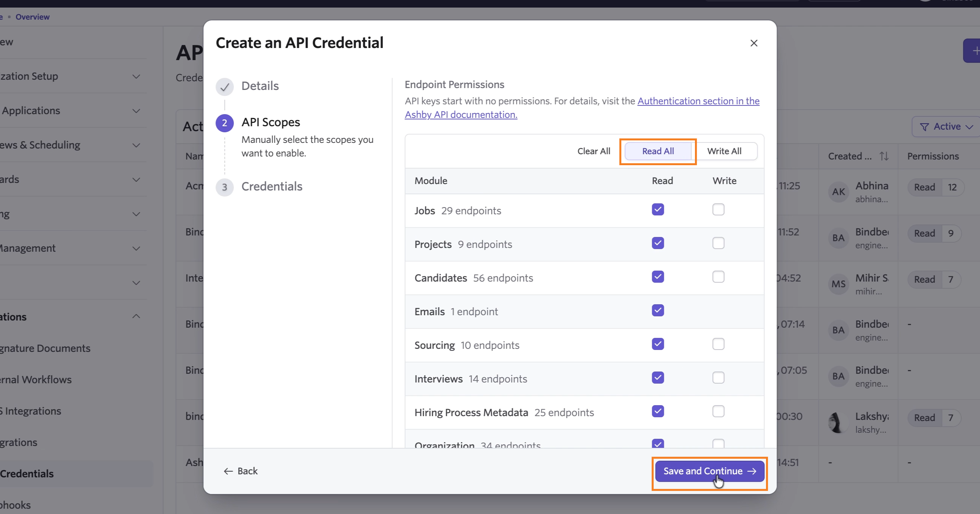Select the Write All option
This screenshot has width=980, height=514.
pyautogui.click(x=724, y=151)
